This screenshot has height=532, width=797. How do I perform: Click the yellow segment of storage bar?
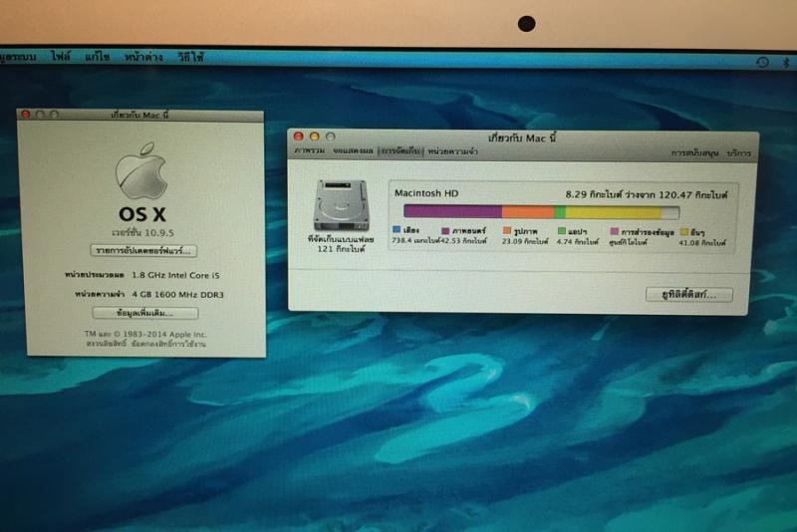pos(614,212)
